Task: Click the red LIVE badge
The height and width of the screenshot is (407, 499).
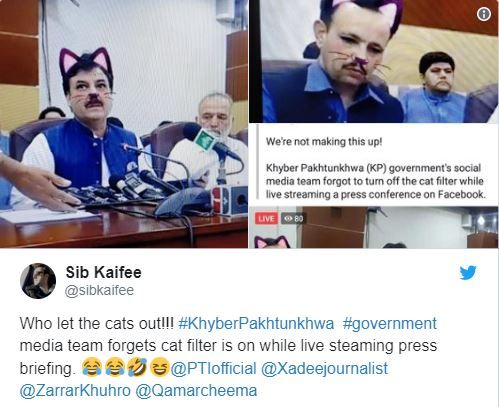Action: (x=266, y=219)
